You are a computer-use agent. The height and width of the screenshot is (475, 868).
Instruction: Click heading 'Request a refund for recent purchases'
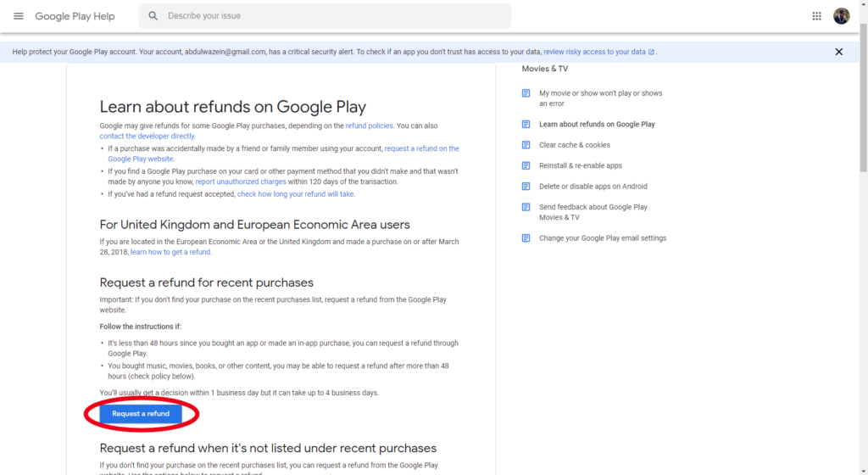point(207,283)
